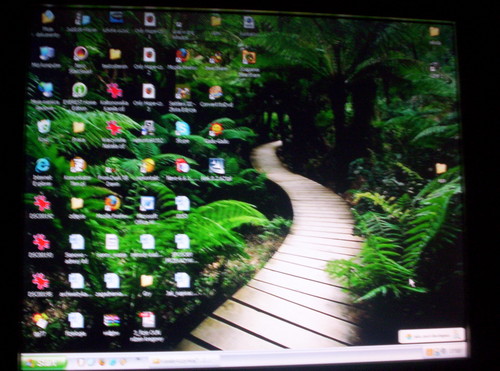Select the folder icon at top right corner

(434, 32)
